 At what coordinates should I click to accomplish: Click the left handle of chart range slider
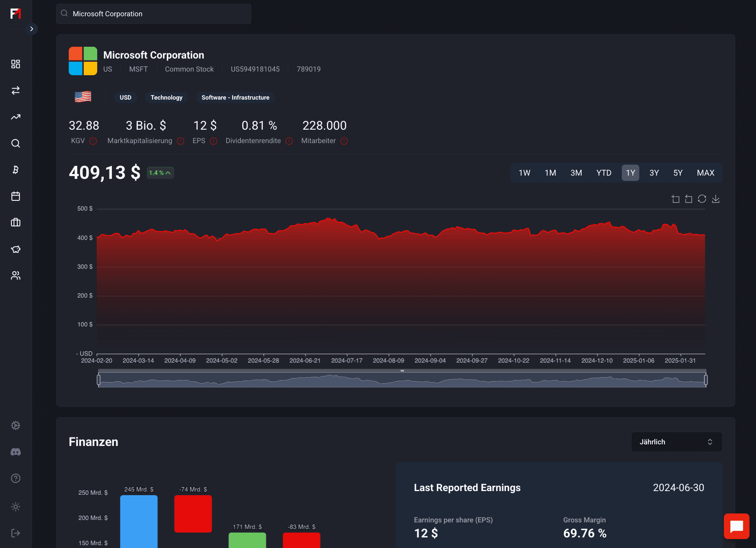click(98, 380)
